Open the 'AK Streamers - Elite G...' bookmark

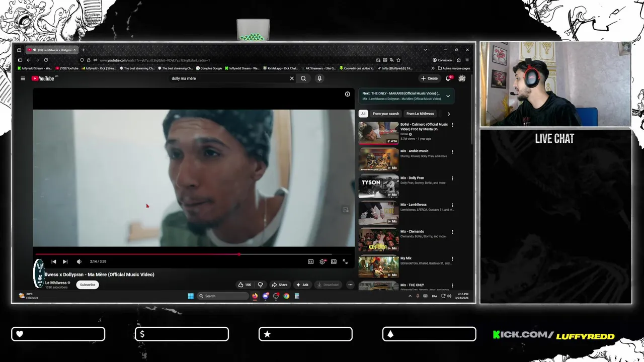pyautogui.click(x=318, y=68)
